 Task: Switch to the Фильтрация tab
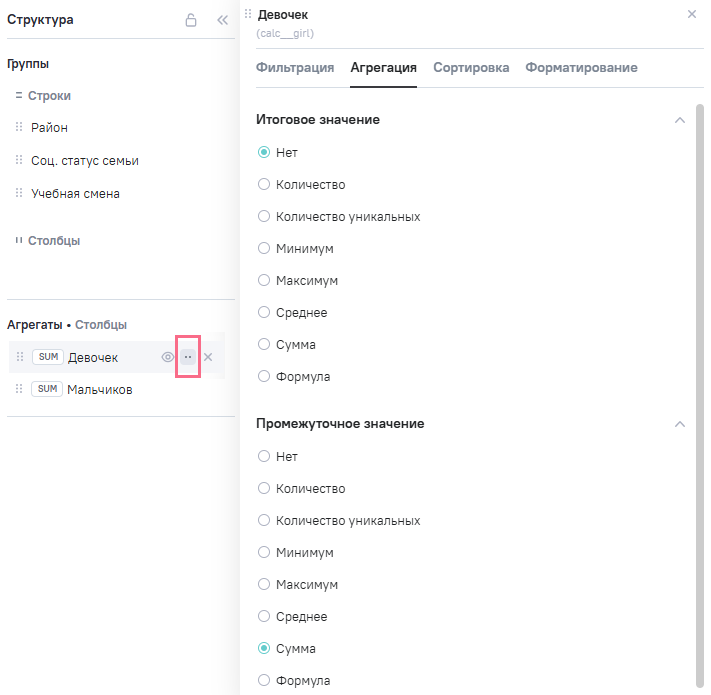click(295, 68)
